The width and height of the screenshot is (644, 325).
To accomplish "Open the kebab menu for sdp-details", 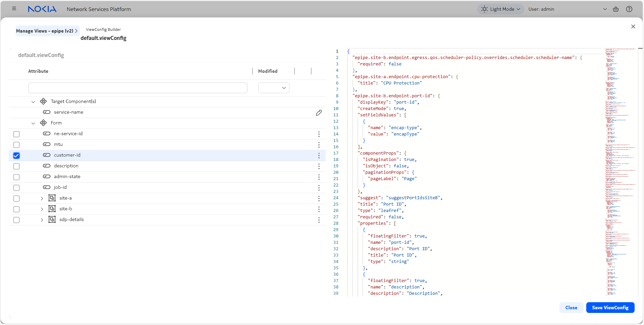I will click(319, 220).
